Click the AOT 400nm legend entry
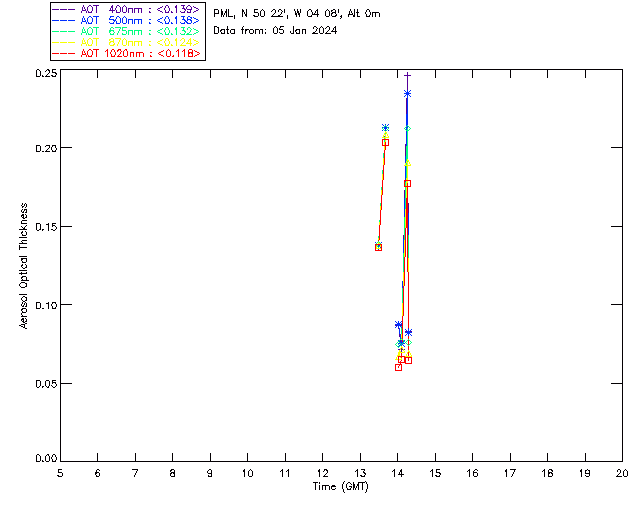 [x=127, y=9]
